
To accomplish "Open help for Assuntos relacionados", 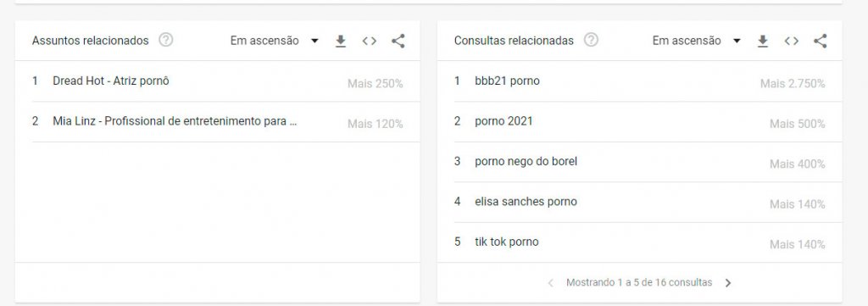I will click(x=165, y=41).
